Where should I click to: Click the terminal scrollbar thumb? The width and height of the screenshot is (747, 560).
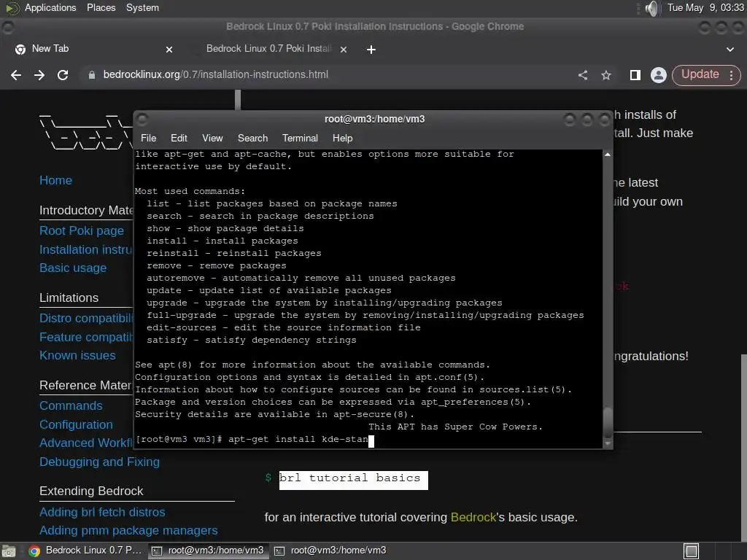[608, 422]
